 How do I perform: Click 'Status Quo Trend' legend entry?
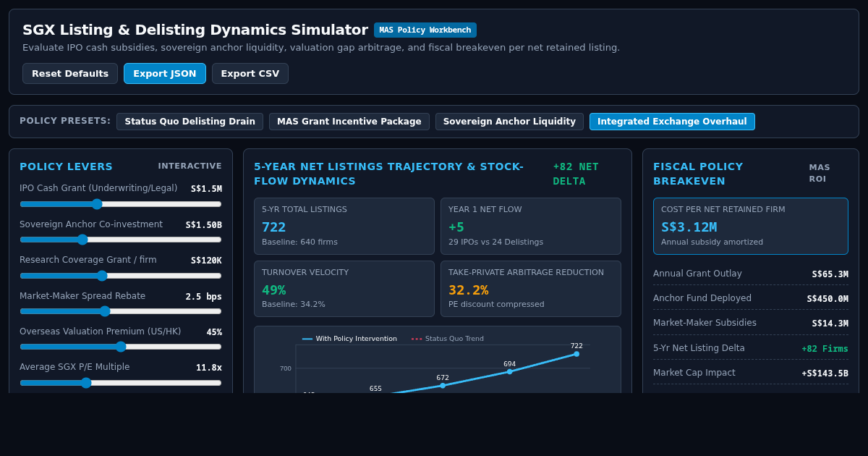[x=448, y=339]
